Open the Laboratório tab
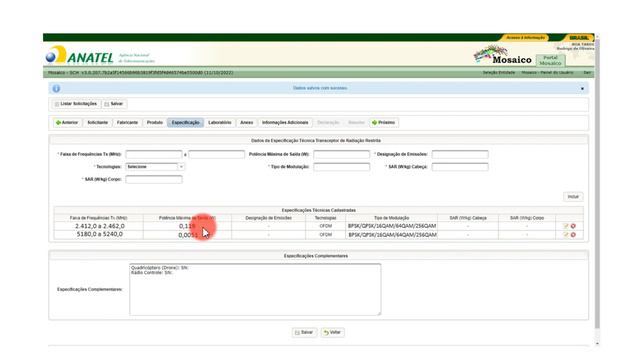 pos(220,122)
